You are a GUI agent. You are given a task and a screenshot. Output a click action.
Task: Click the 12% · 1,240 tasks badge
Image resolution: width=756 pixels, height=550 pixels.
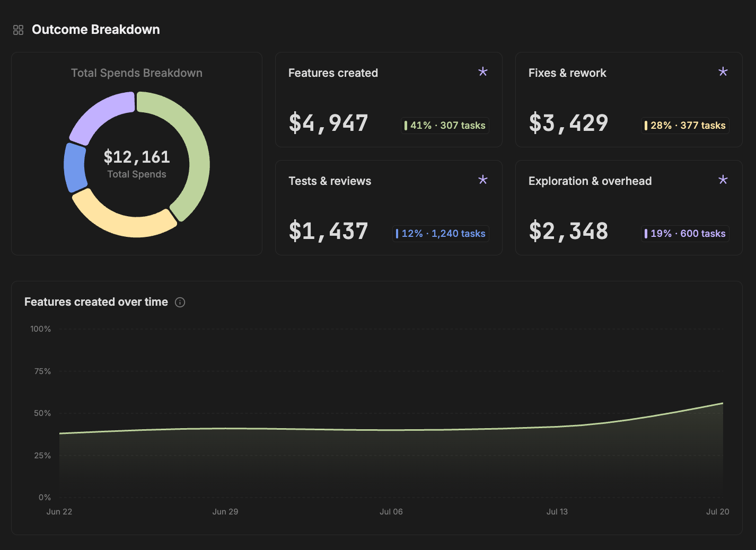point(441,234)
